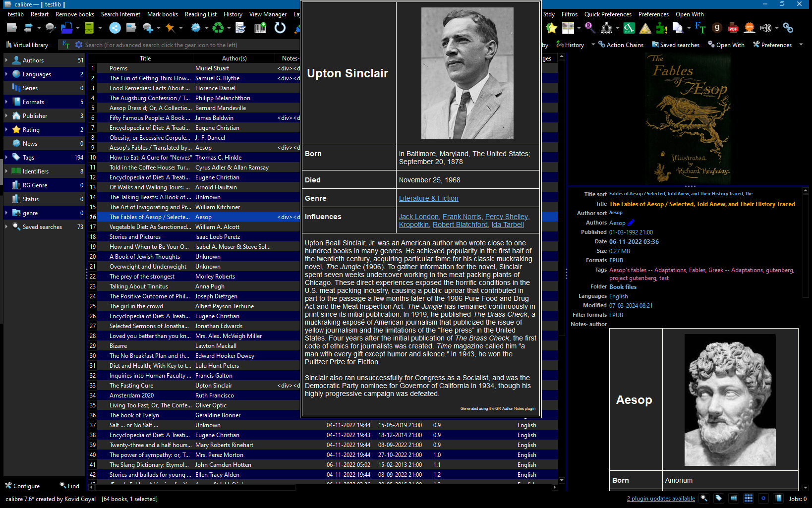Toggle the Tag browser panel button
The image size is (812, 508).
(x=719, y=498)
